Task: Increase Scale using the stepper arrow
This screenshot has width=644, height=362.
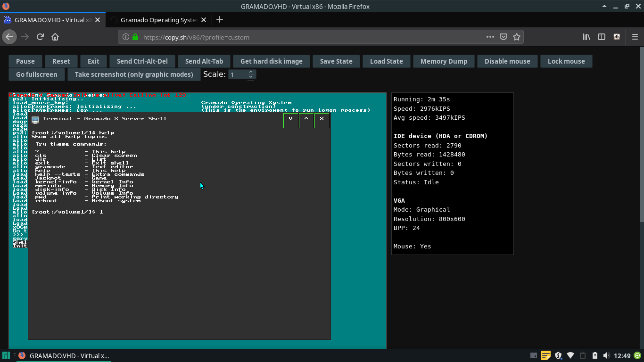Action: point(250,72)
